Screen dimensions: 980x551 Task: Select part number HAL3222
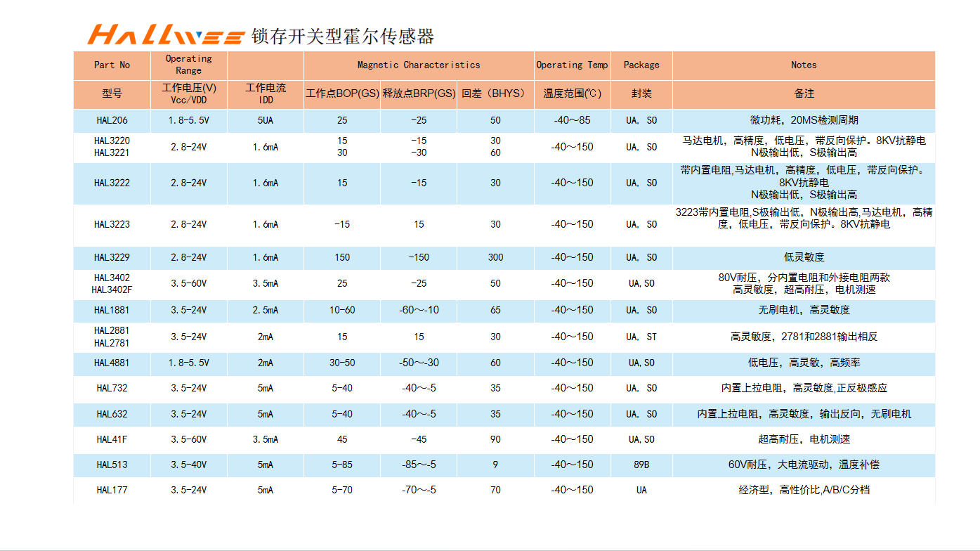pos(112,183)
